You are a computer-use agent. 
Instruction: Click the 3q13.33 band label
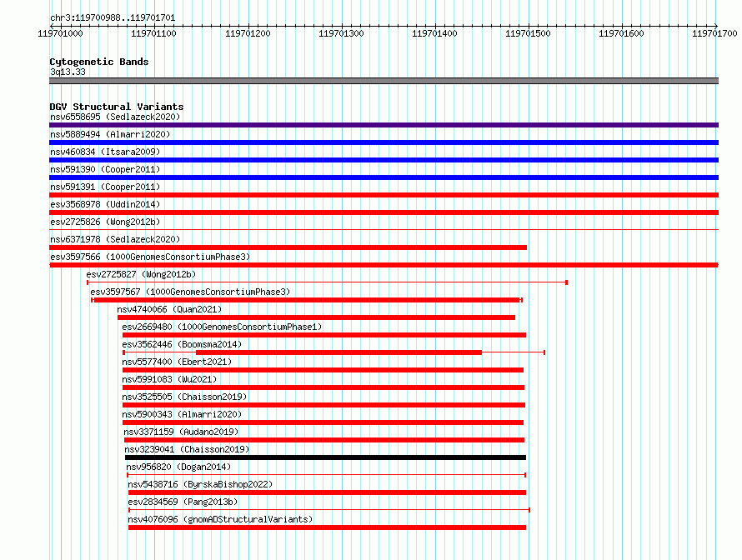(x=68, y=72)
